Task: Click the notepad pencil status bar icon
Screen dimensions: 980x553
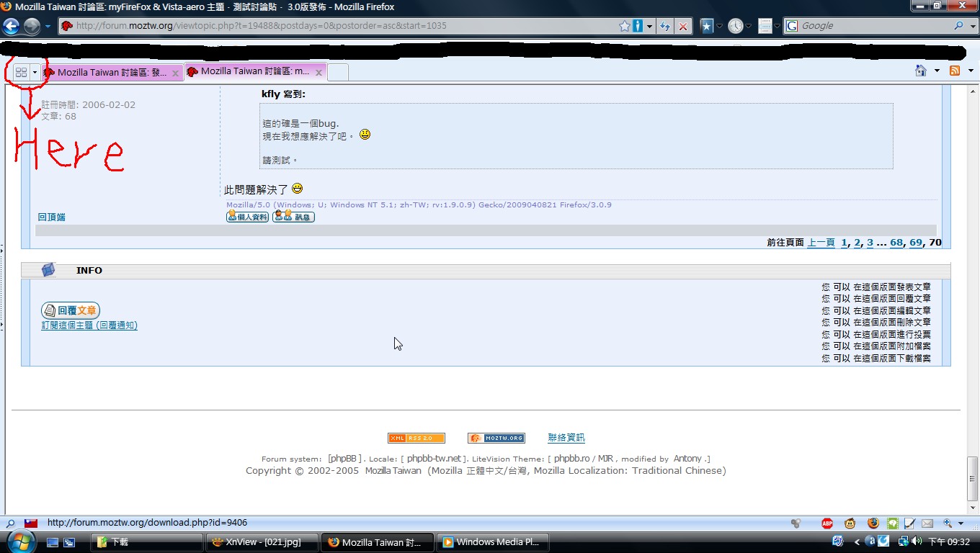Action: [x=910, y=523]
